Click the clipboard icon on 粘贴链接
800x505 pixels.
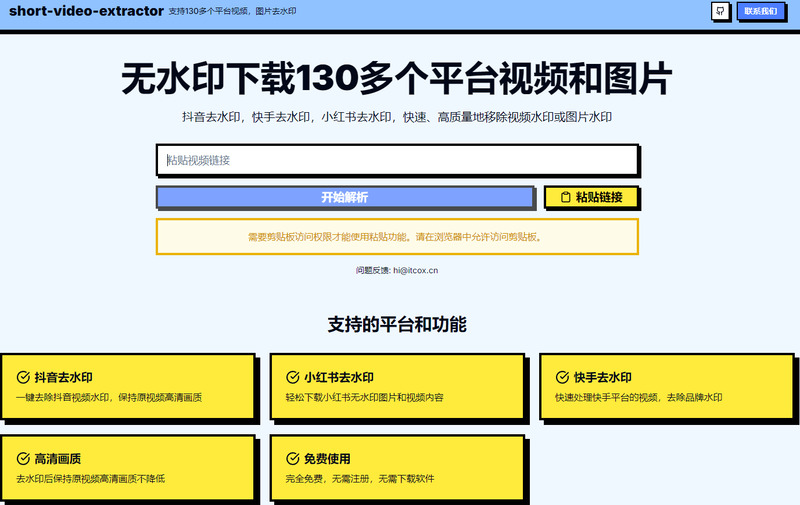click(565, 197)
